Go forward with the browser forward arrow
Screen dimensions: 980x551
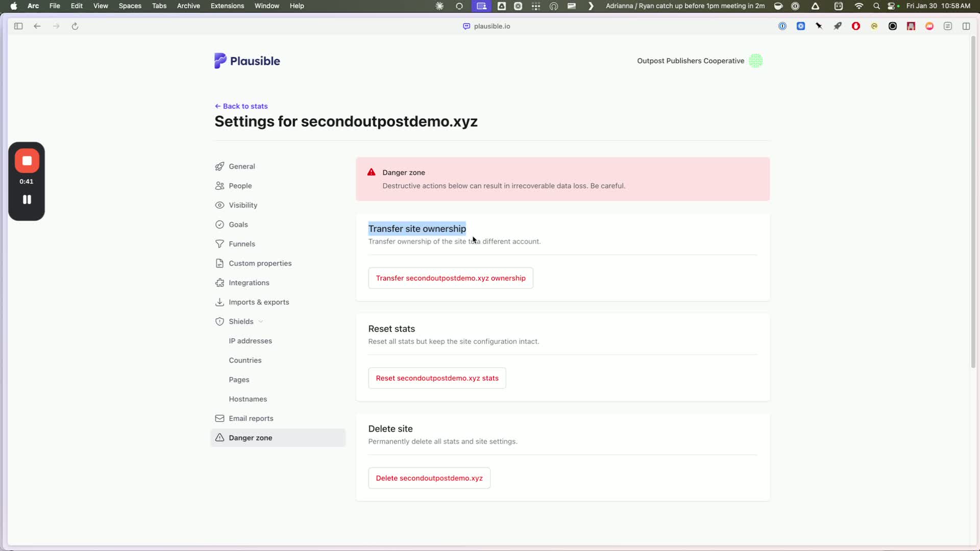56,26
